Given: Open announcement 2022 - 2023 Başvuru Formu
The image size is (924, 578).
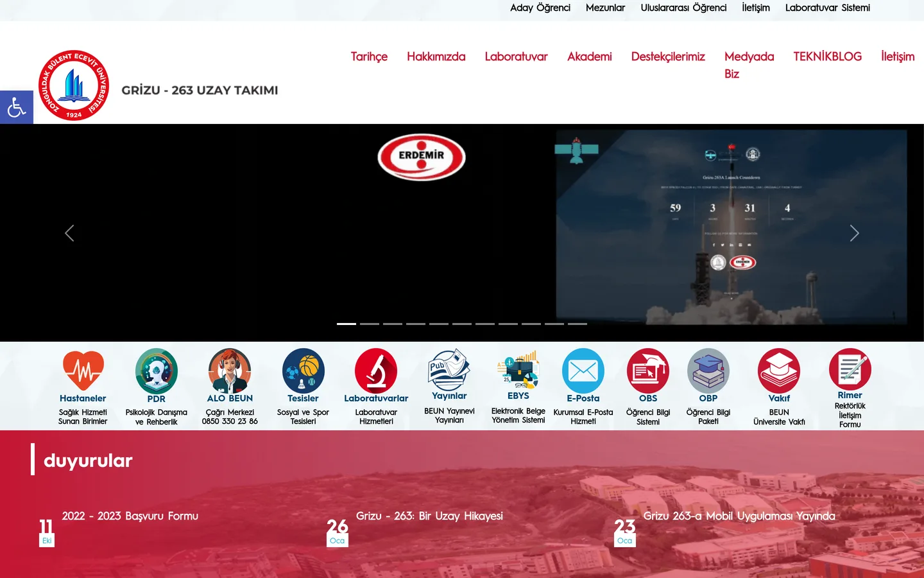Looking at the screenshot, I should (130, 516).
